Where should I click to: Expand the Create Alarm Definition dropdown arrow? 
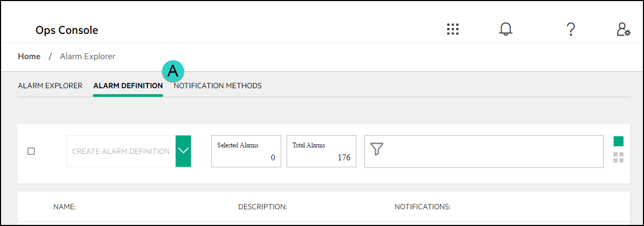183,151
